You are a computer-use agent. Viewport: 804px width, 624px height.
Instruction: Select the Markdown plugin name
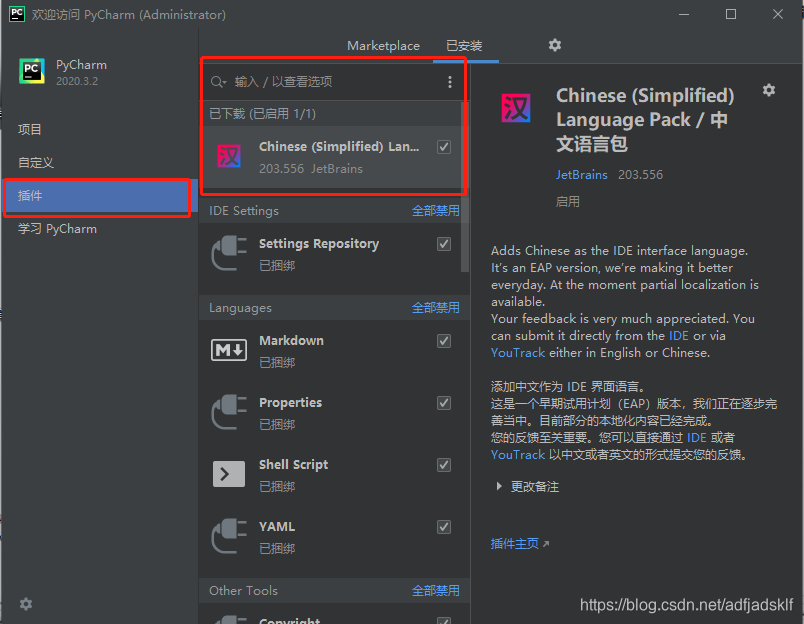291,340
